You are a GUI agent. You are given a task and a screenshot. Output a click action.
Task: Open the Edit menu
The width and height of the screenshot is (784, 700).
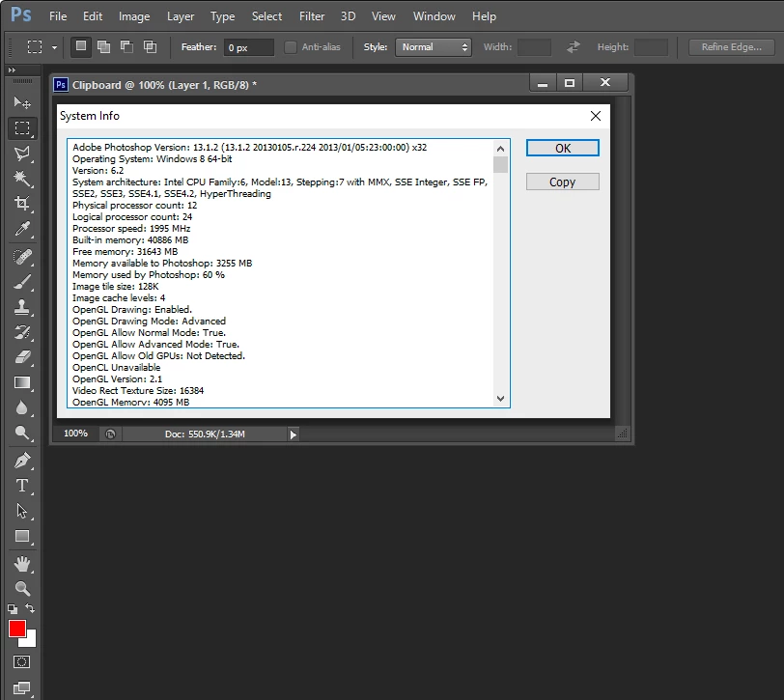pyautogui.click(x=93, y=16)
